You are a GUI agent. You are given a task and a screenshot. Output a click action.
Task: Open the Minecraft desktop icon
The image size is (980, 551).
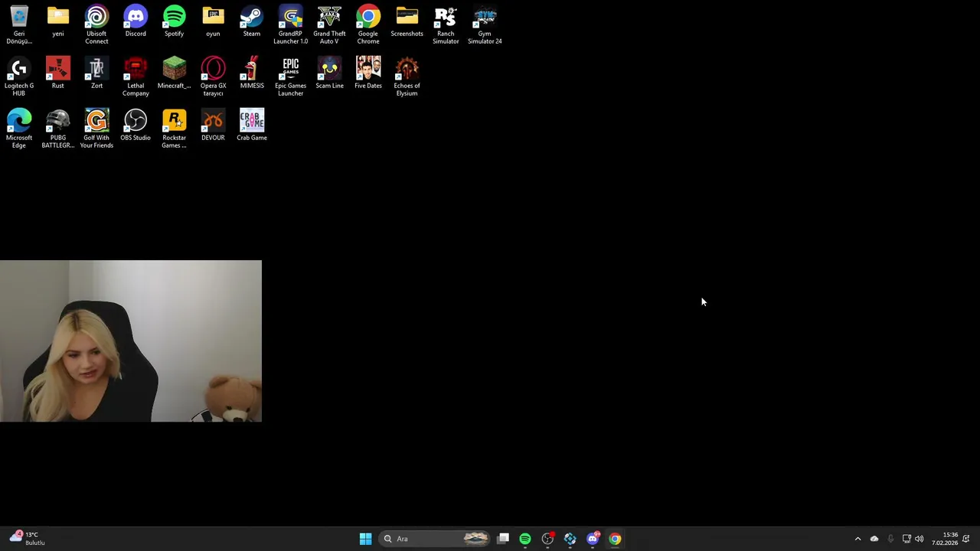[x=174, y=73]
